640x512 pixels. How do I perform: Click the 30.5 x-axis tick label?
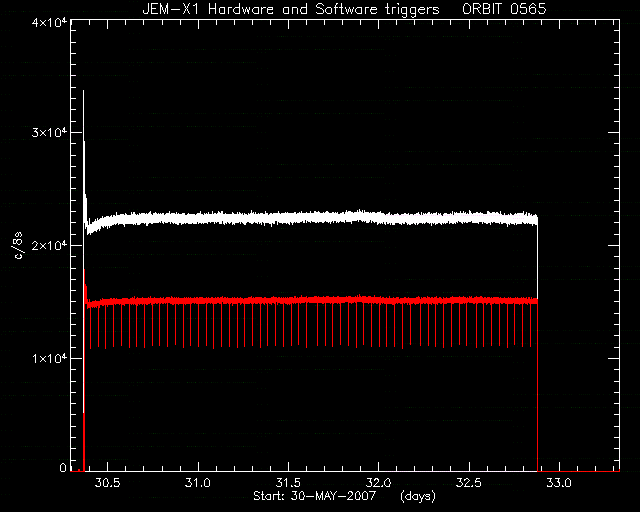coord(107,483)
